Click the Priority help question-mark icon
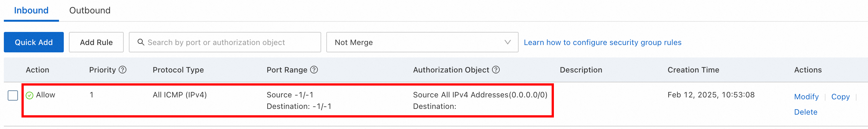 pos(123,70)
